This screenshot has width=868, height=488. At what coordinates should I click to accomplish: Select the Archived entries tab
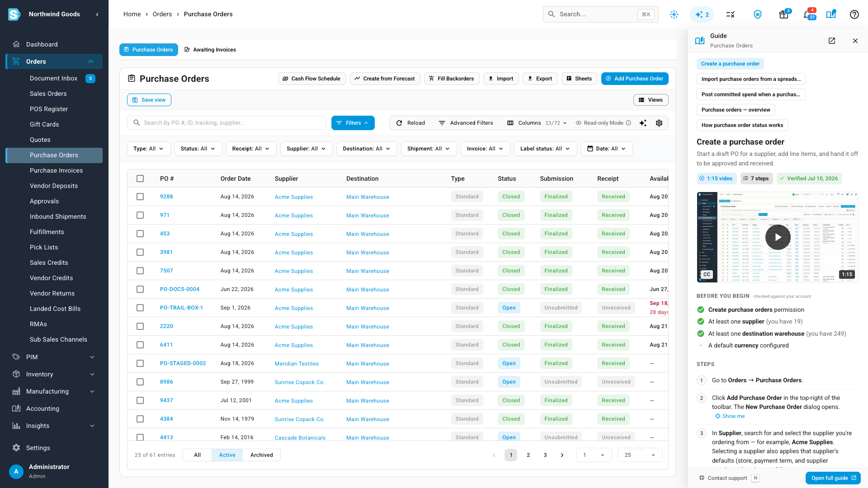pyautogui.click(x=261, y=455)
